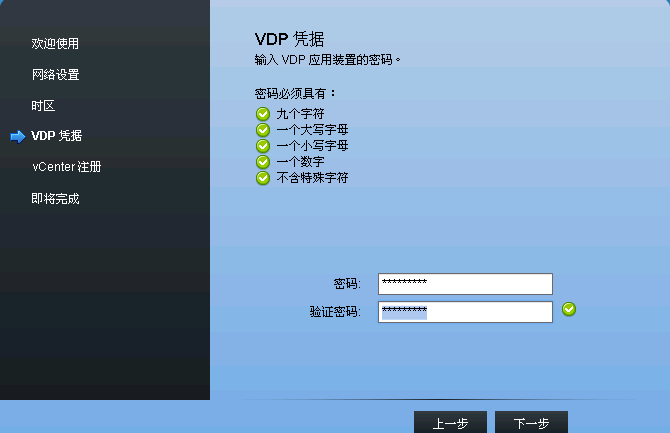Go to 网络设置 wizard step
The image size is (670, 433).
(x=56, y=75)
